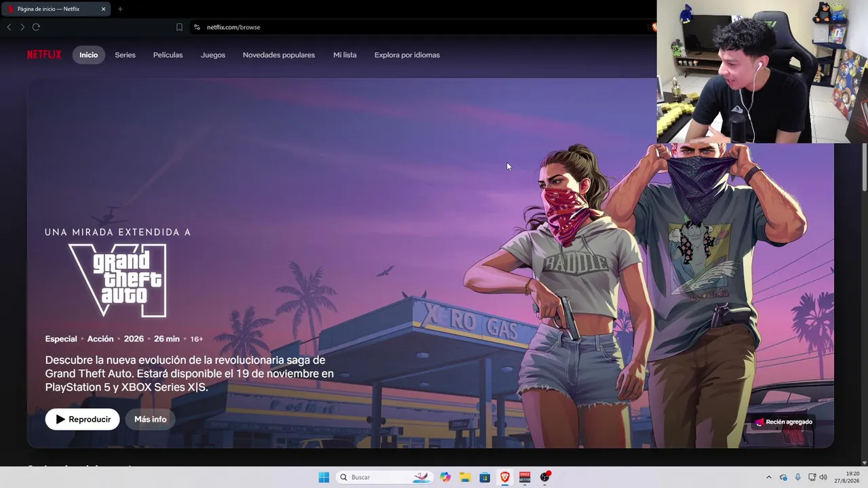
Task: Go to the Series section
Action: [125, 55]
